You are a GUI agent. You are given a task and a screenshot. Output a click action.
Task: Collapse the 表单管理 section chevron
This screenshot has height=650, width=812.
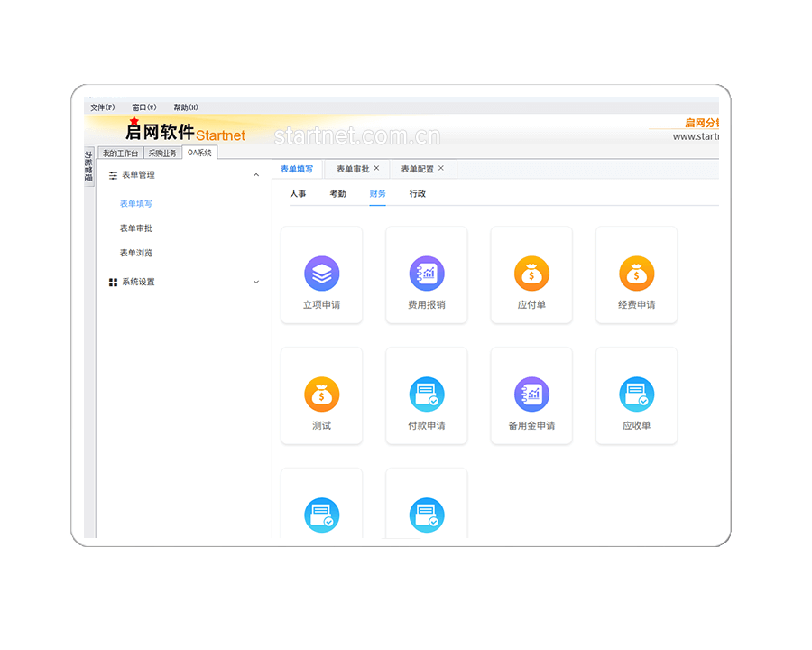[x=256, y=175]
